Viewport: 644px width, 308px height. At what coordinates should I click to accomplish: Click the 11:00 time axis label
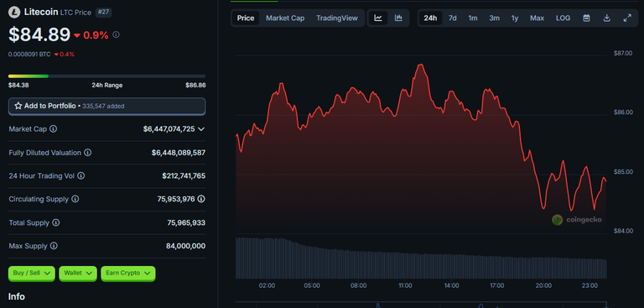[405, 285]
